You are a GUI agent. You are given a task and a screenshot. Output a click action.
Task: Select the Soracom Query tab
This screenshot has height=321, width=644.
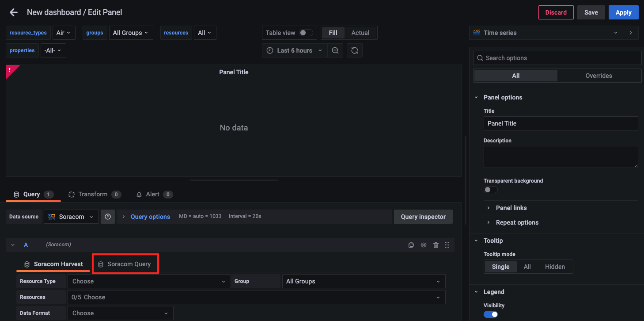(125, 264)
